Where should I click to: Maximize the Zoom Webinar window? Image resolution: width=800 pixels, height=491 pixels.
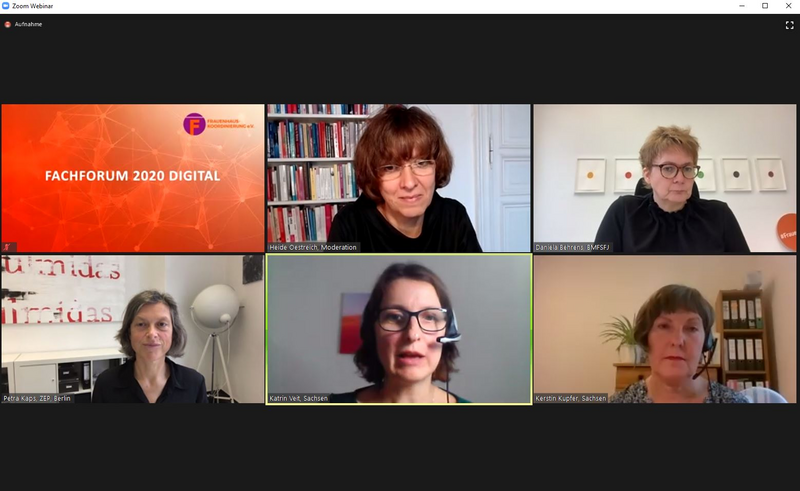point(765,6)
